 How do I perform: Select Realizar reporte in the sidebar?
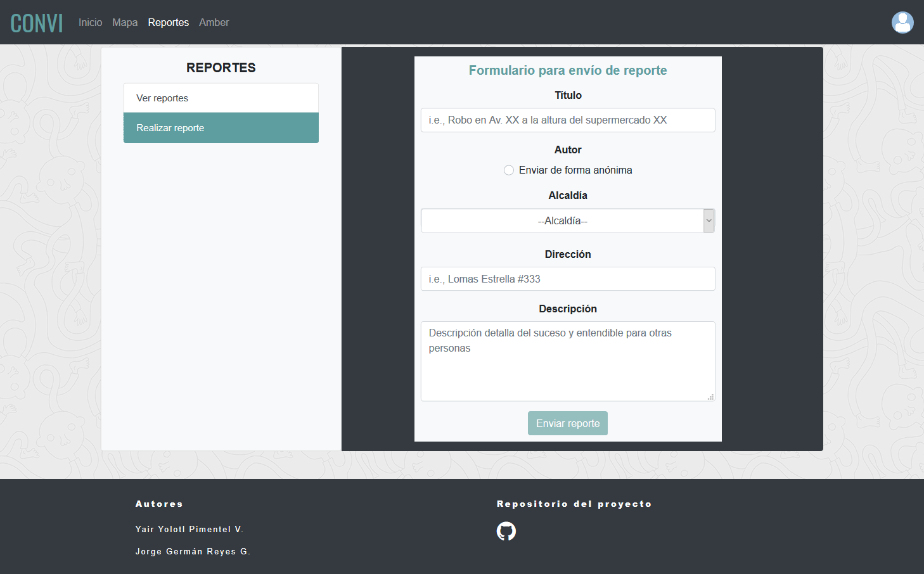point(221,127)
